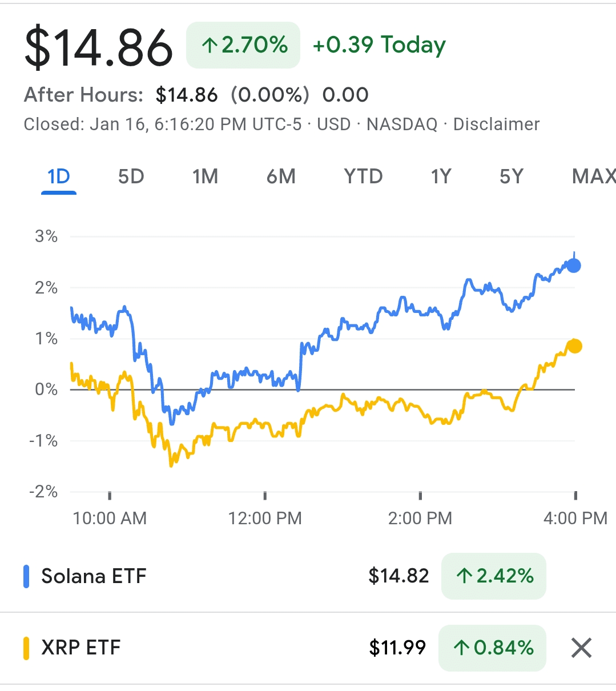
Task: Click the XRP ETF 0.84% change badge
Action: click(492, 648)
